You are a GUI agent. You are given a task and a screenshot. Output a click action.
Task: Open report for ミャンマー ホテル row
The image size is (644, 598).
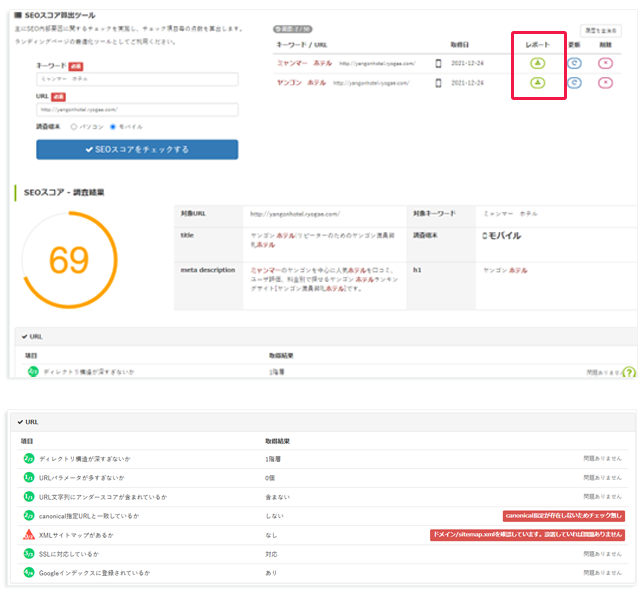point(537,63)
